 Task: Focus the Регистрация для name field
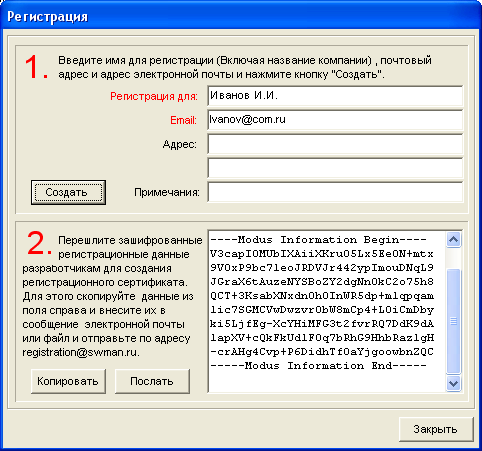pos(335,96)
